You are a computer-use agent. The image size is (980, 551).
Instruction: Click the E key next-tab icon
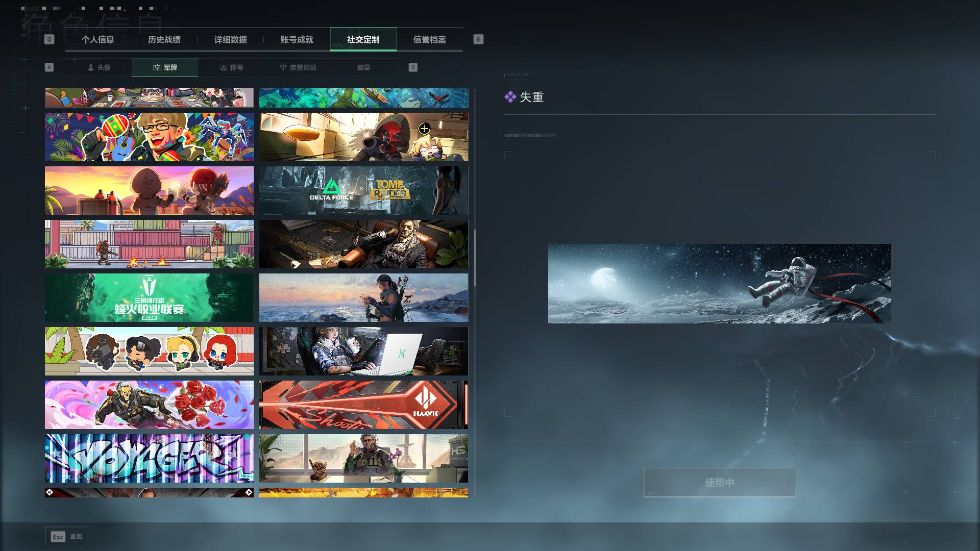(x=478, y=39)
